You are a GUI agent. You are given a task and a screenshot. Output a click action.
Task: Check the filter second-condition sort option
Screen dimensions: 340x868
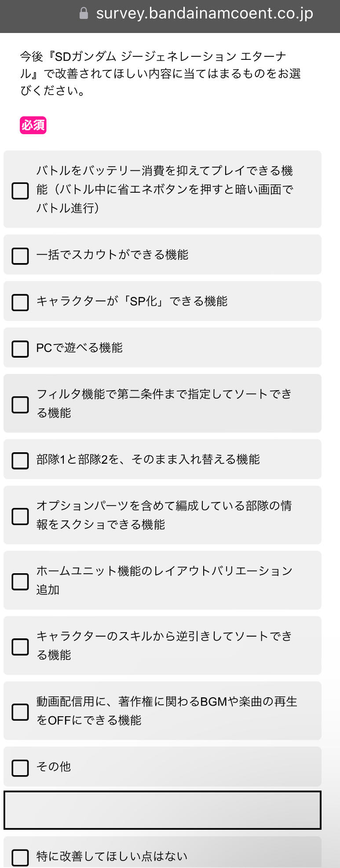[x=20, y=405]
